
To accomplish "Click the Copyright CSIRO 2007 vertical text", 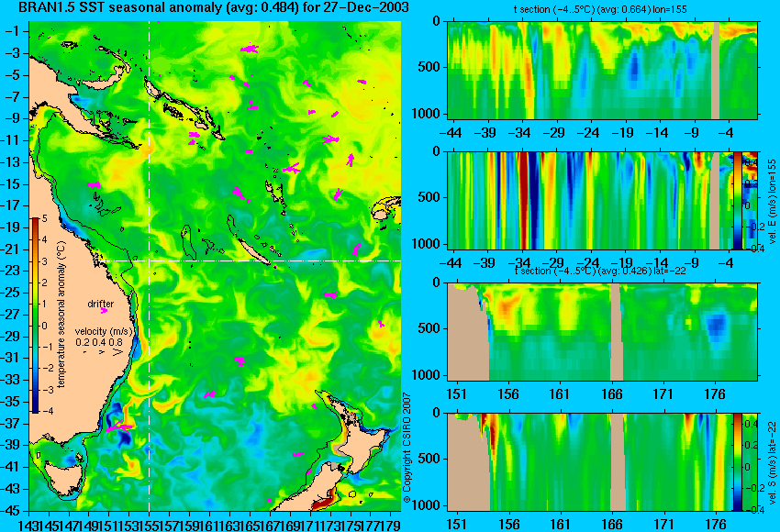I will [x=407, y=448].
